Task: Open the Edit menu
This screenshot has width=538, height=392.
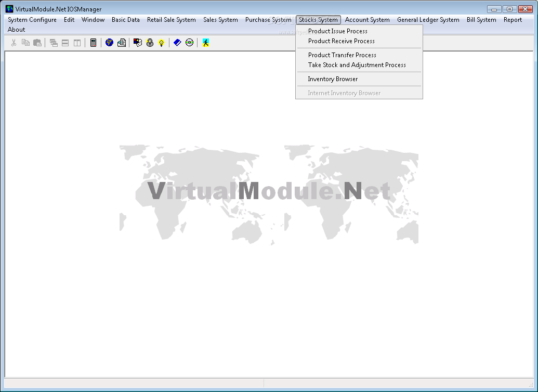Action: pos(69,20)
